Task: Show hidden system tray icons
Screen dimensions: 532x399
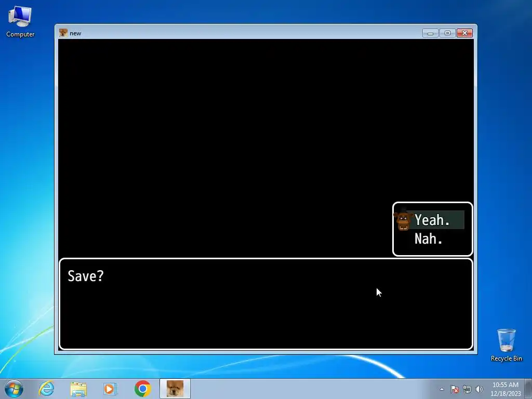Action: [x=442, y=389]
